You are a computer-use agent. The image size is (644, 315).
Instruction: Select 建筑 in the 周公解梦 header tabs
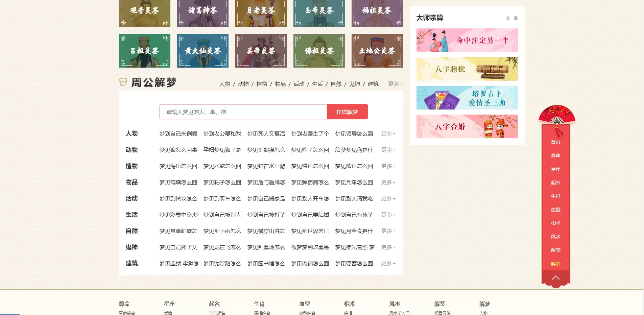(x=373, y=84)
